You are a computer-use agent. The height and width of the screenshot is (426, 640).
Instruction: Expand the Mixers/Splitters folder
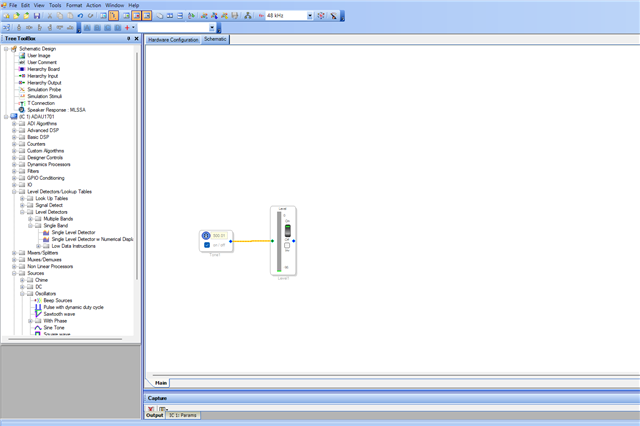[14, 253]
